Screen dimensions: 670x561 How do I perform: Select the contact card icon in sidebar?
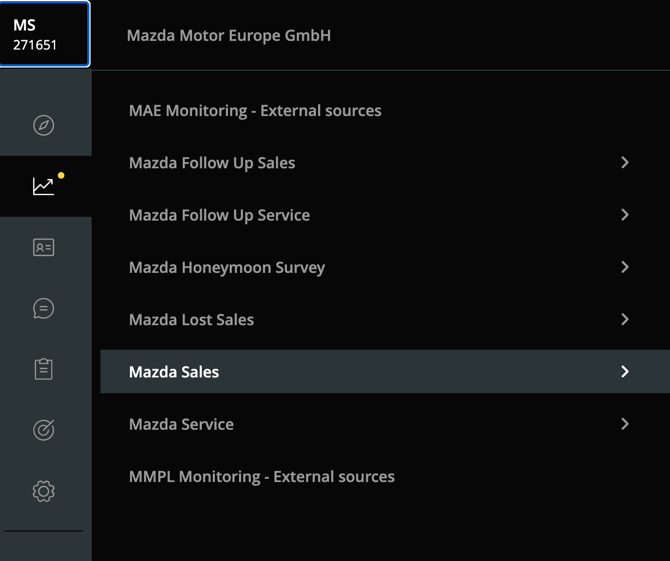pyautogui.click(x=43, y=247)
